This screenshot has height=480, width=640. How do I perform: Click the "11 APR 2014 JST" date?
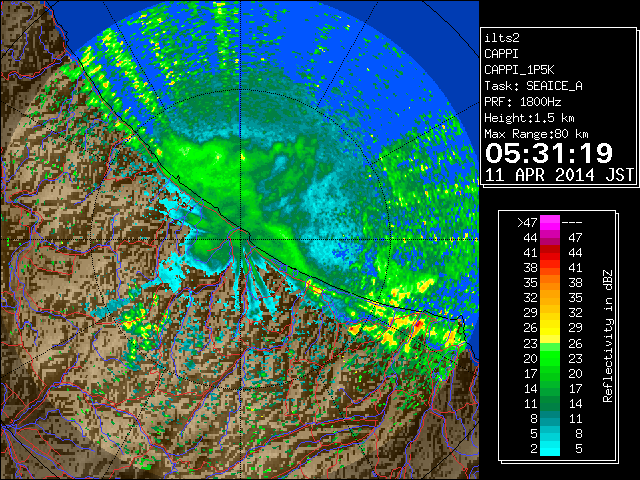click(559, 175)
